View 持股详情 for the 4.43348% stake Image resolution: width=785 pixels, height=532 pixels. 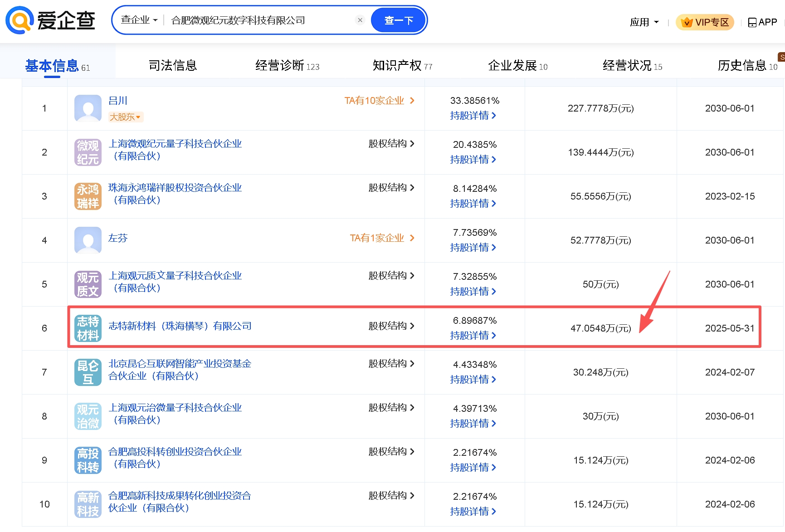tap(473, 380)
